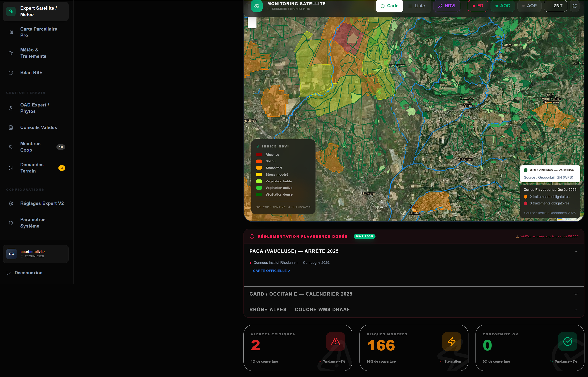Click the Conseils Validés document icon
The height and width of the screenshot is (377, 588).
tap(11, 128)
